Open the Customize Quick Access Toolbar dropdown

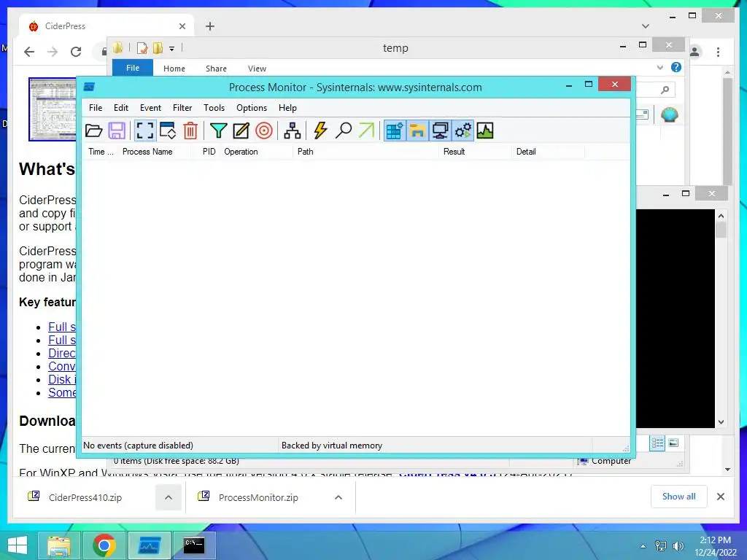(x=171, y=49)
